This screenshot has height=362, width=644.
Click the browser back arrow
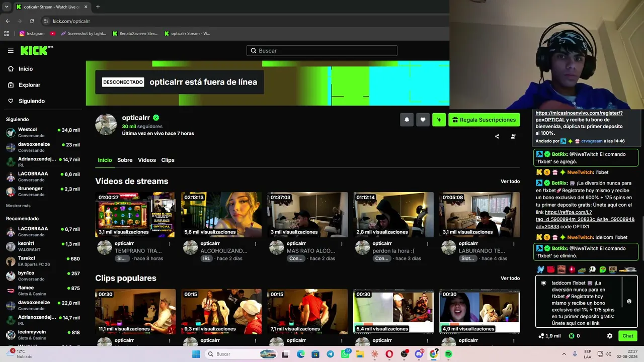tap(8, 21)
